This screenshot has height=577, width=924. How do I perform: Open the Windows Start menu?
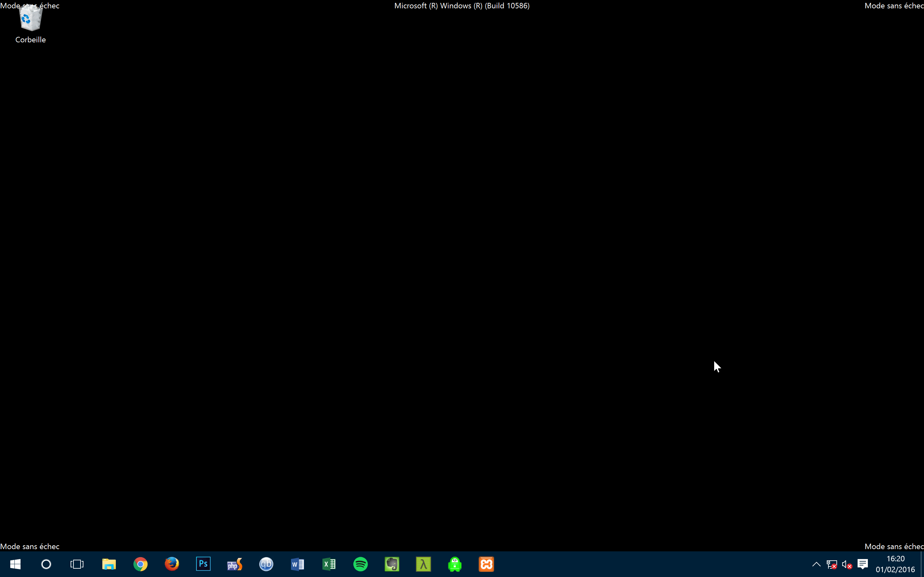[x=15, y=564]
